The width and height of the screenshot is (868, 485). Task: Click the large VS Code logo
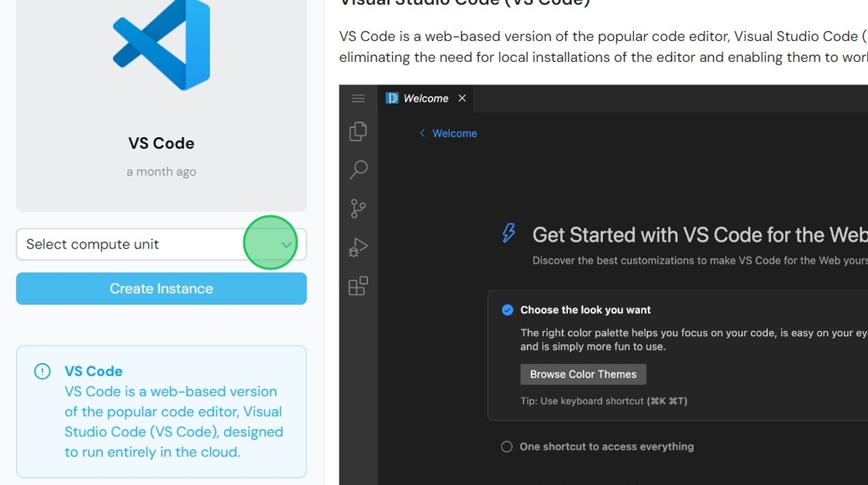click(x=162, y=45)
